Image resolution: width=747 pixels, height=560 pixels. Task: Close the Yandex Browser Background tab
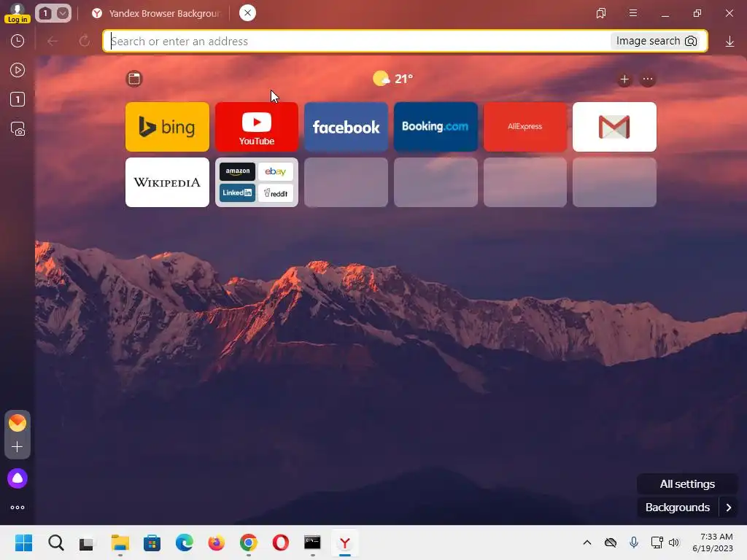pyautogui.click(x=247, y=13)
